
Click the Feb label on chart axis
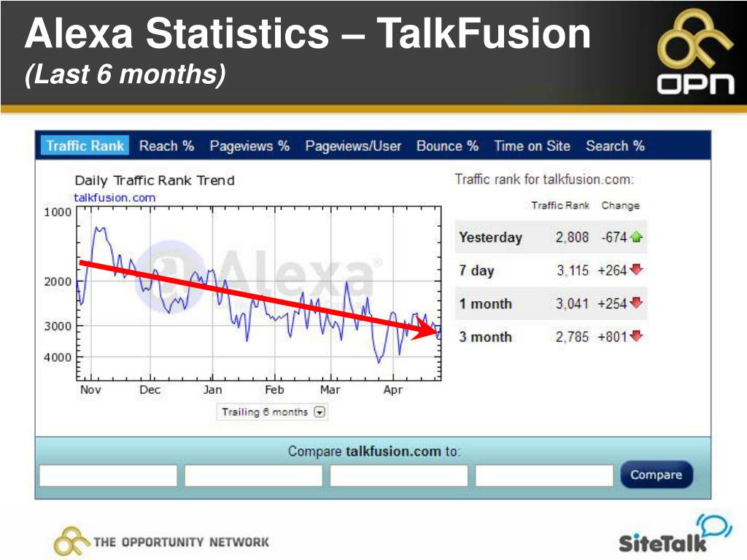pyautogui.click(x=274, y=389)
